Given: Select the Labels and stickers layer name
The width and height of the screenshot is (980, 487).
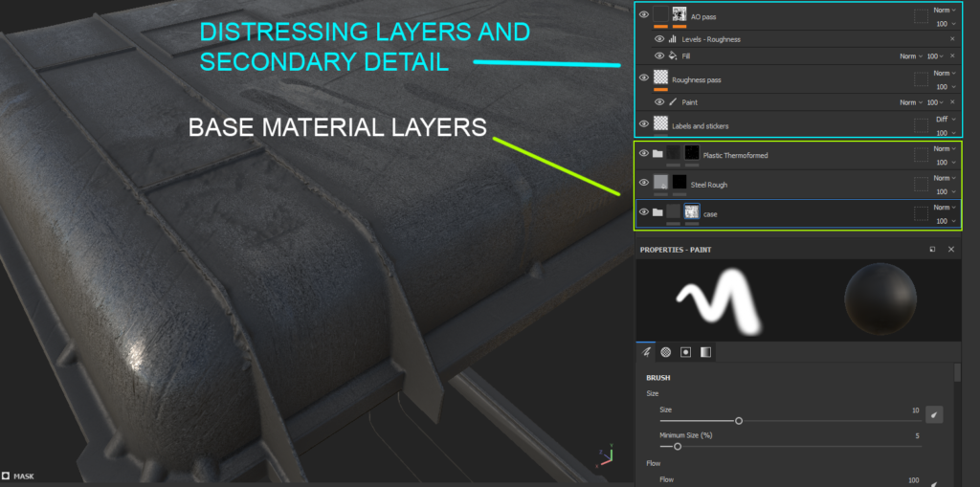Looking at the screenshot, I should pos(700,126).
